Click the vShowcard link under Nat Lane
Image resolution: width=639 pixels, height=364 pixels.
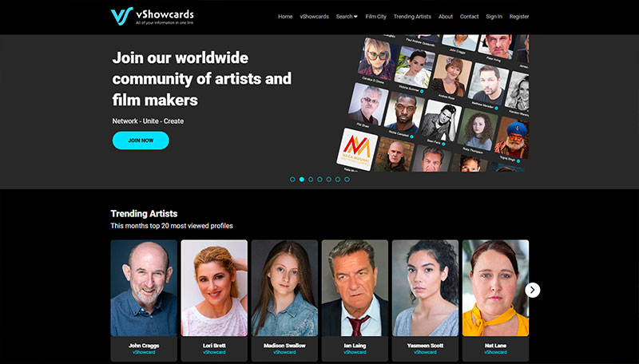[x=495, y=352]
